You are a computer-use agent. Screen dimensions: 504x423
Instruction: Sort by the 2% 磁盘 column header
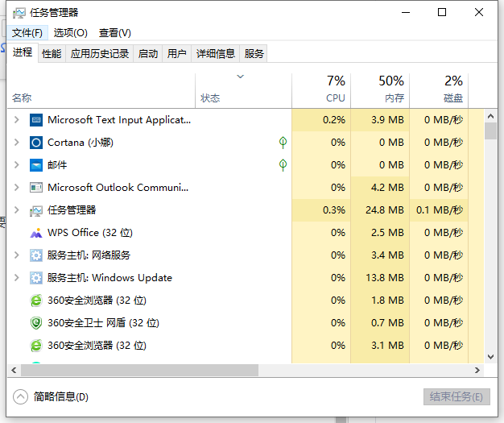tap(439, 91)
